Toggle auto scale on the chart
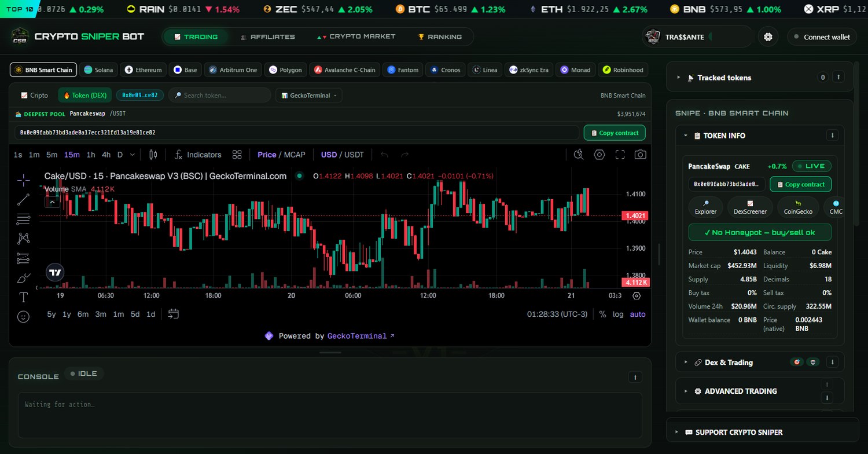 (x=638, y=314)
